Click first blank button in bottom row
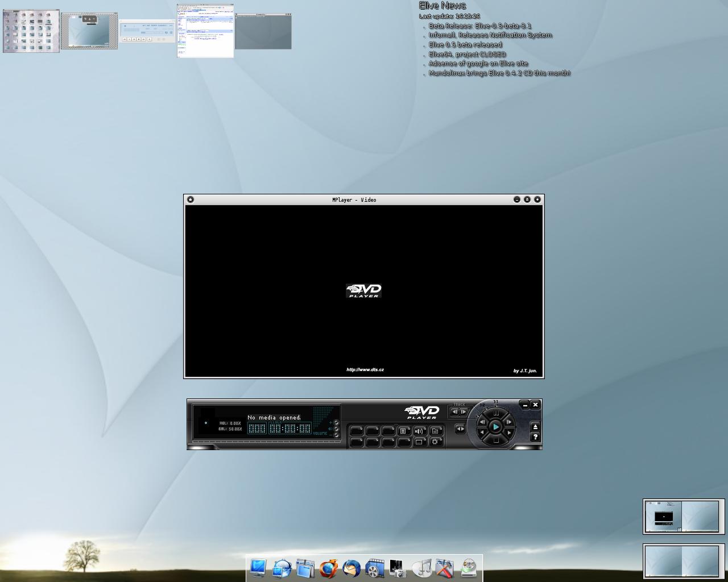The height and width of the screenshot is (582, 728). (x=357, y=442)
